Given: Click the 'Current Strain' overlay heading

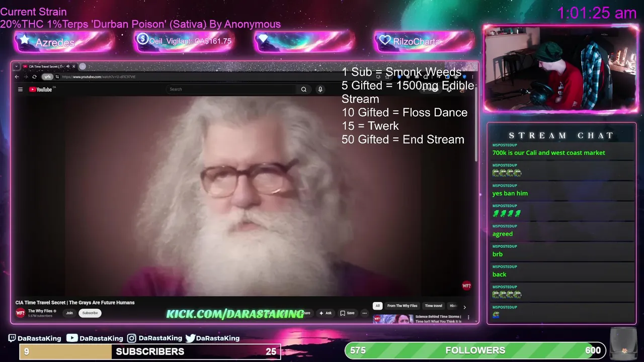Looking at the screenshot, I should point(33,12).
